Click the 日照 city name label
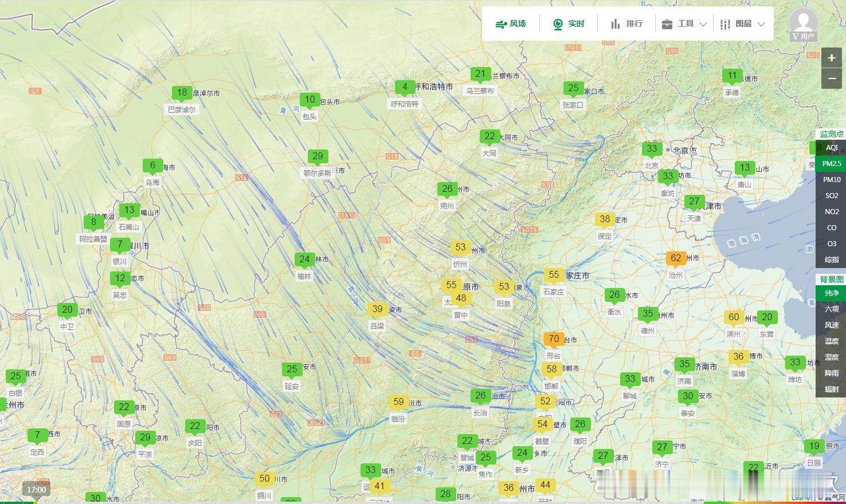The width and height of the screenshot is (846, 504). point(814,463)
